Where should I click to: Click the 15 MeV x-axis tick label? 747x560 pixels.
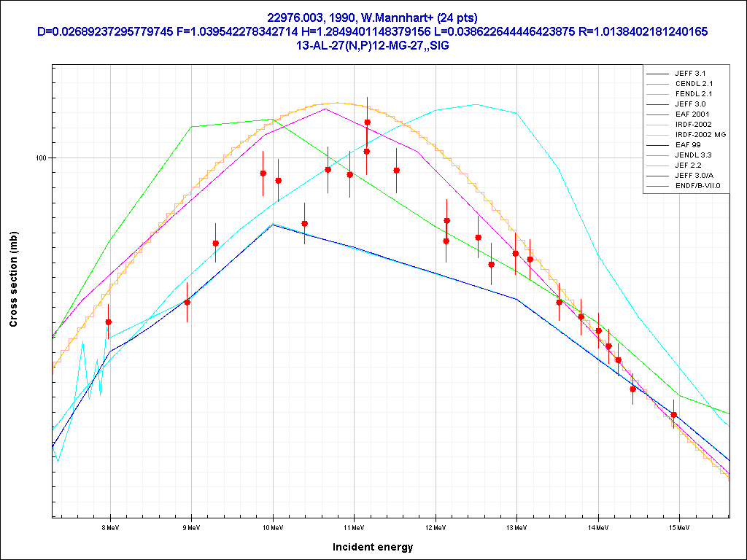pyautogui.click(x=679, y=526)
